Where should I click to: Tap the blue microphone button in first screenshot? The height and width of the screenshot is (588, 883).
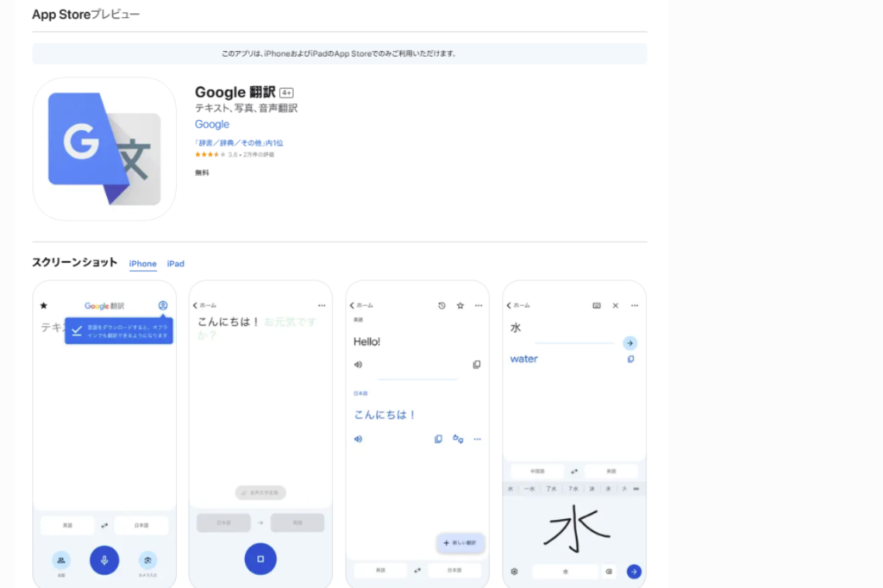[104, 560]
